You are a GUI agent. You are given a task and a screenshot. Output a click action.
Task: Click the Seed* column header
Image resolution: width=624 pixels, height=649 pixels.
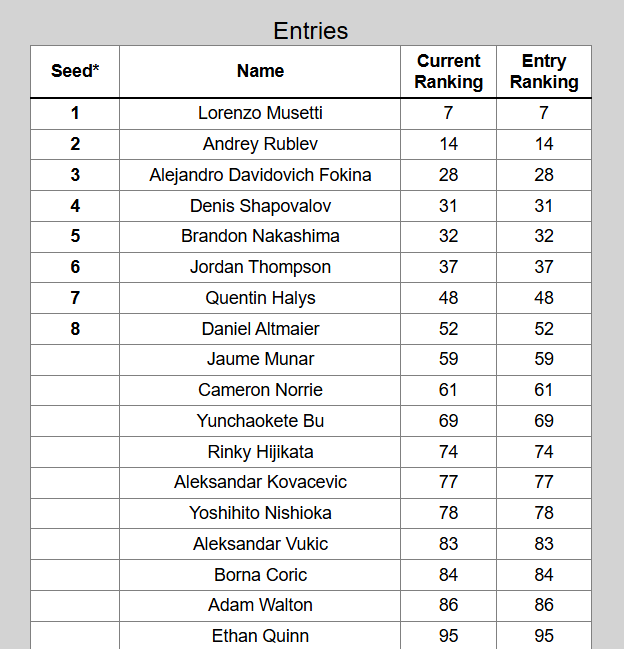75,72
